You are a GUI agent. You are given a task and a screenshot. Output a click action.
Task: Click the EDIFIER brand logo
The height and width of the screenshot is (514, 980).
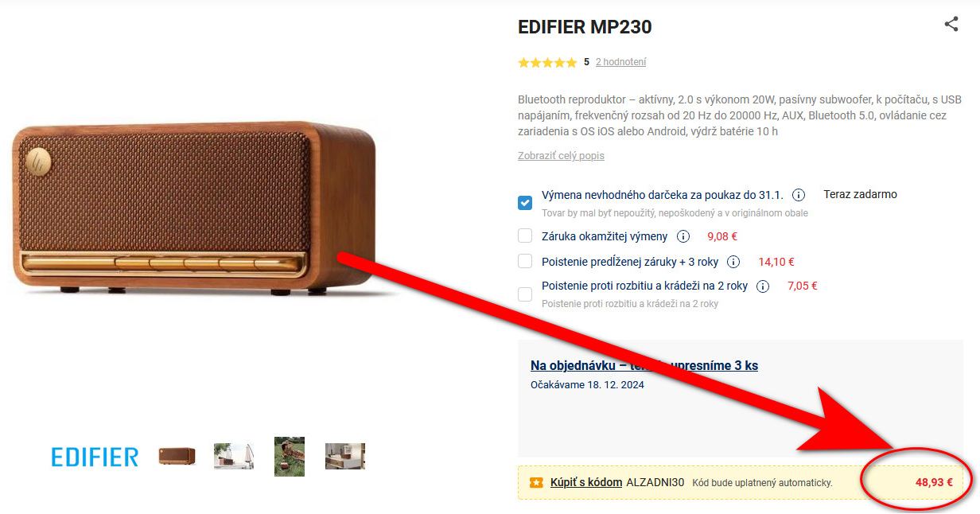pyautogui.click(x=95, y=457)
